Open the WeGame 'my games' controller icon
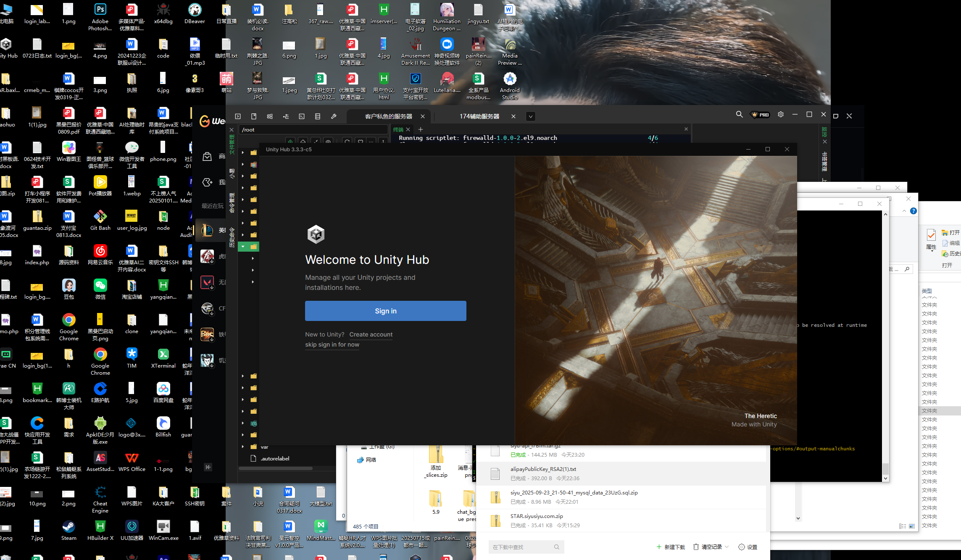Screen dimensions: 961x560 207,182
